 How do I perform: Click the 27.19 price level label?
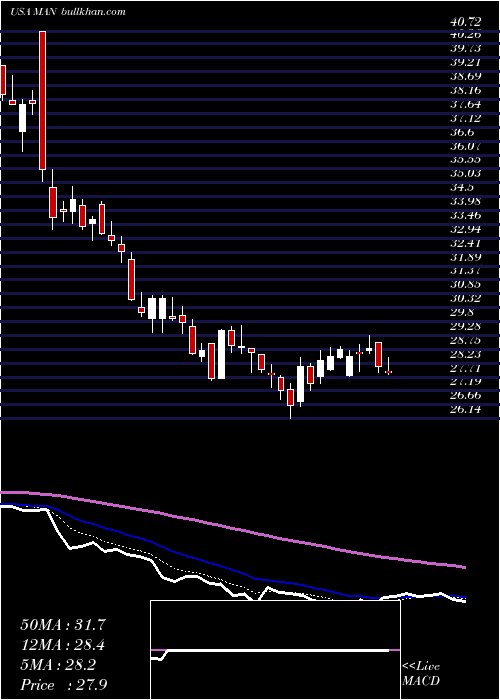point(466,382)
